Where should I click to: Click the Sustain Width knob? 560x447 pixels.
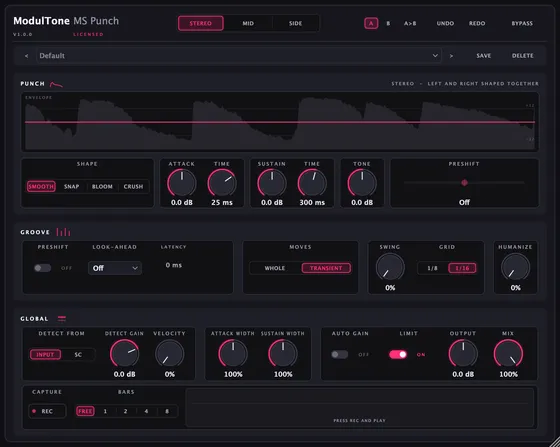click(x=283, y=353)
